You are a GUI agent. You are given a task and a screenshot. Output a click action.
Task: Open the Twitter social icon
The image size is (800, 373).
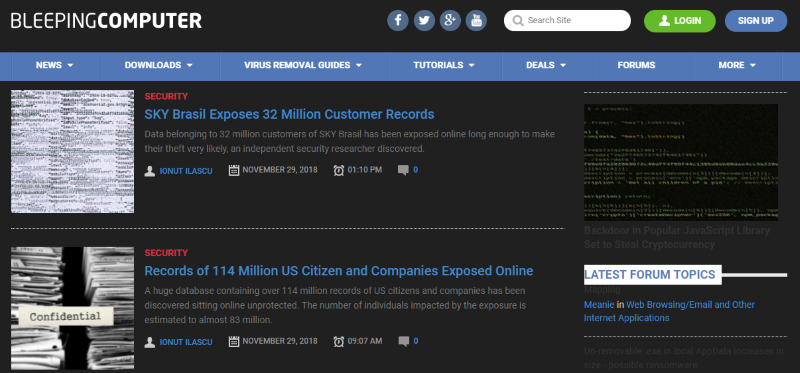coord(424,20)
